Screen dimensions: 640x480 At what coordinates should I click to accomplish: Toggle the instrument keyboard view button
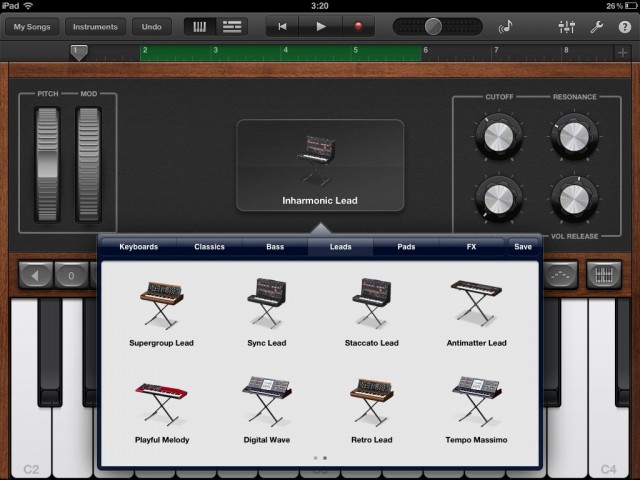pos(201,27)
